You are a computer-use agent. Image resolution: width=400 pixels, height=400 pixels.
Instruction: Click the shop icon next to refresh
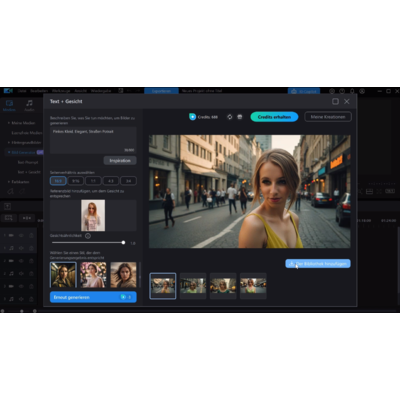pyautogui.click(x=240, y=117)
